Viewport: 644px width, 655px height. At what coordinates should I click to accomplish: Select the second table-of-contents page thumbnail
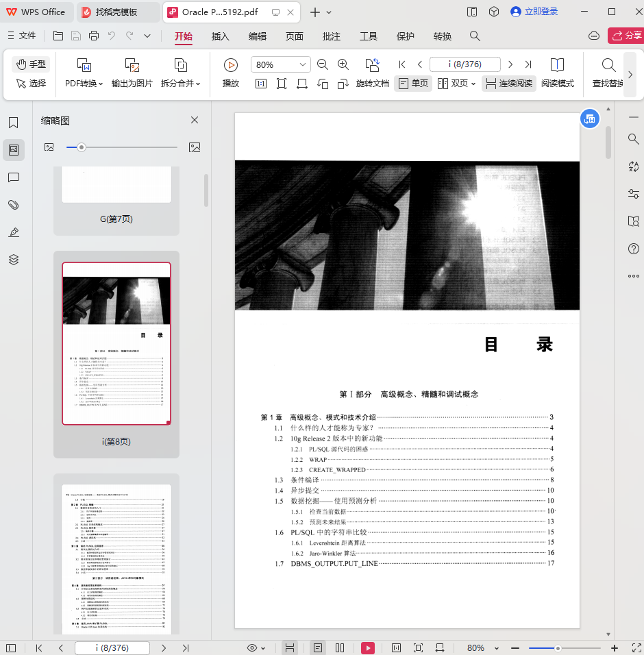click(x=116, y=555)
